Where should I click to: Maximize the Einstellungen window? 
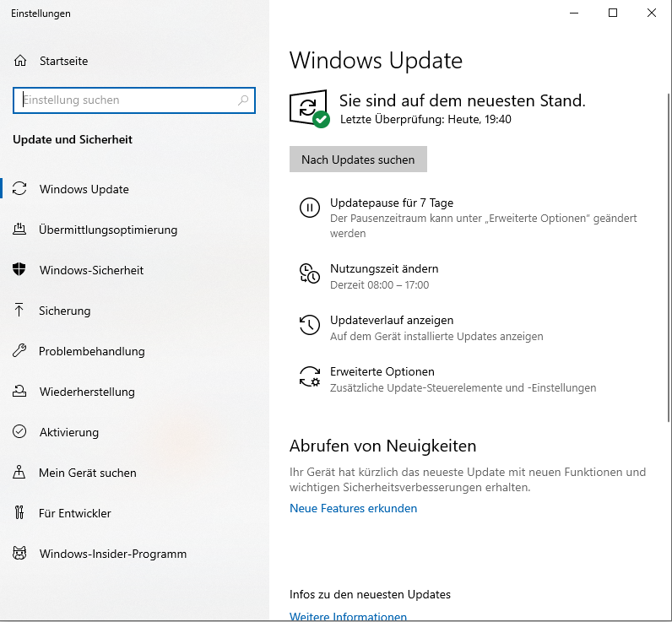[x=613, y=13]
